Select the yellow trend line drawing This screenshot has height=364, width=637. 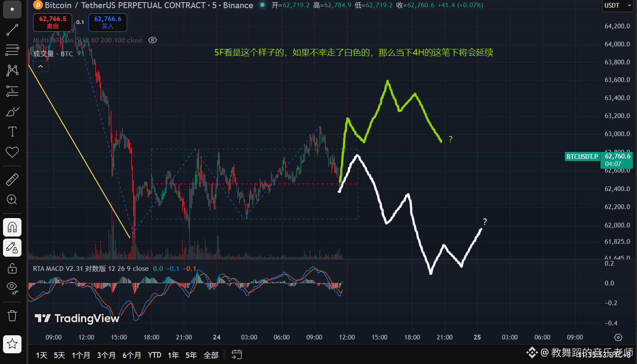79,151
